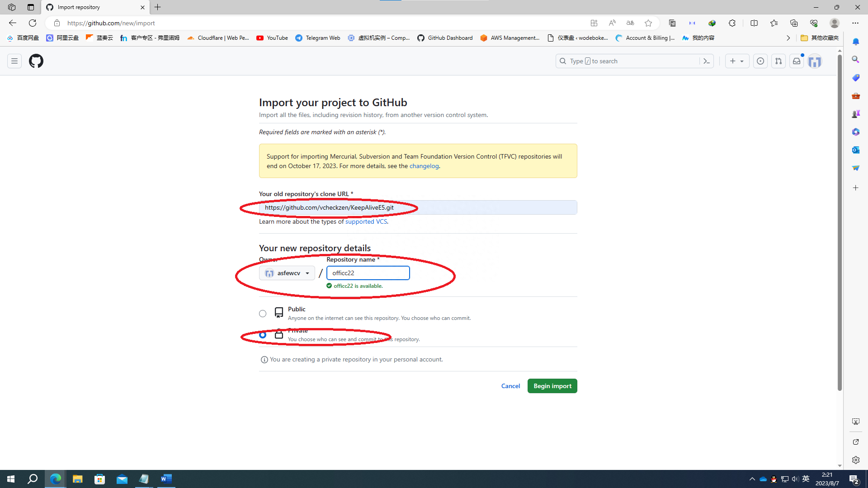Image resolution: width=868 pixels, height=488 pixels.
Task: Toggle split screen view icon
Action: tap(754, 23)
